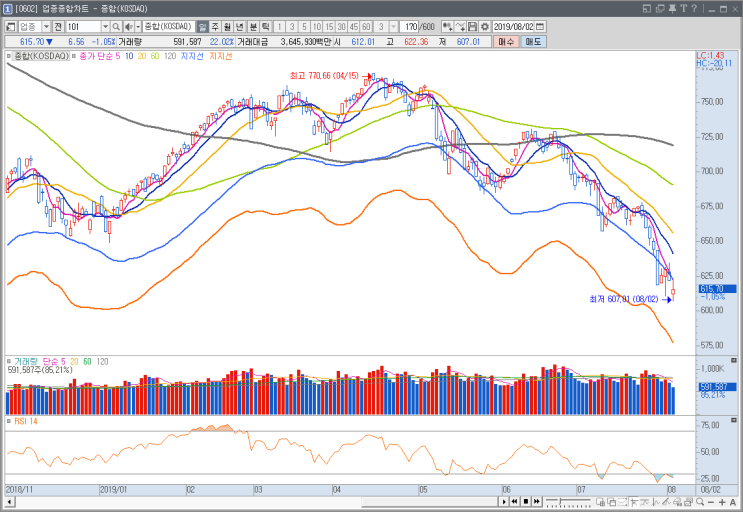Search for an index with the magnifier icon
Image resolution: width=743 pixels, height=512 pixels.
coord(116,27)
